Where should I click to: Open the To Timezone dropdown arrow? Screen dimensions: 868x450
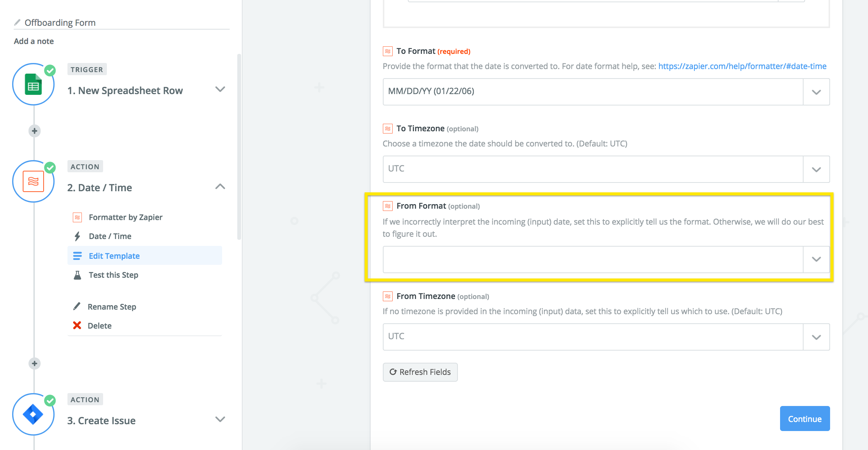pyautogui.click(x=816, y=169)
